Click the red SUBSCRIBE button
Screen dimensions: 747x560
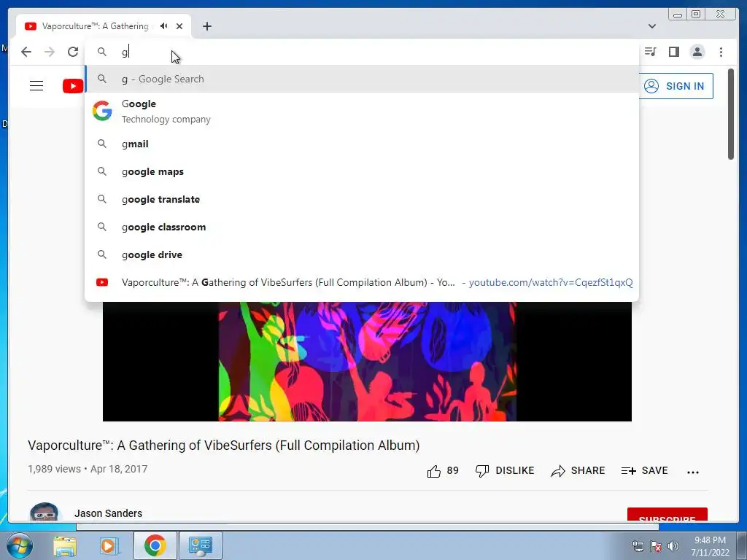pyautogui.click(x=667, y=515)
